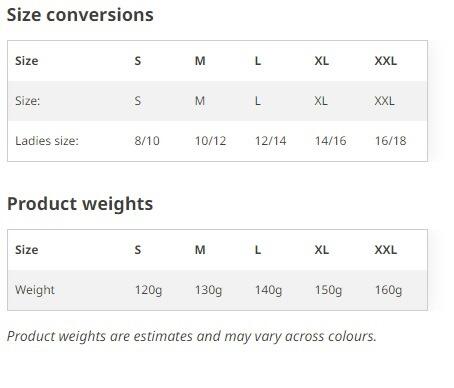Select the 14/16 ladies size cell
The image size is (454, 388).
(330, 141)
